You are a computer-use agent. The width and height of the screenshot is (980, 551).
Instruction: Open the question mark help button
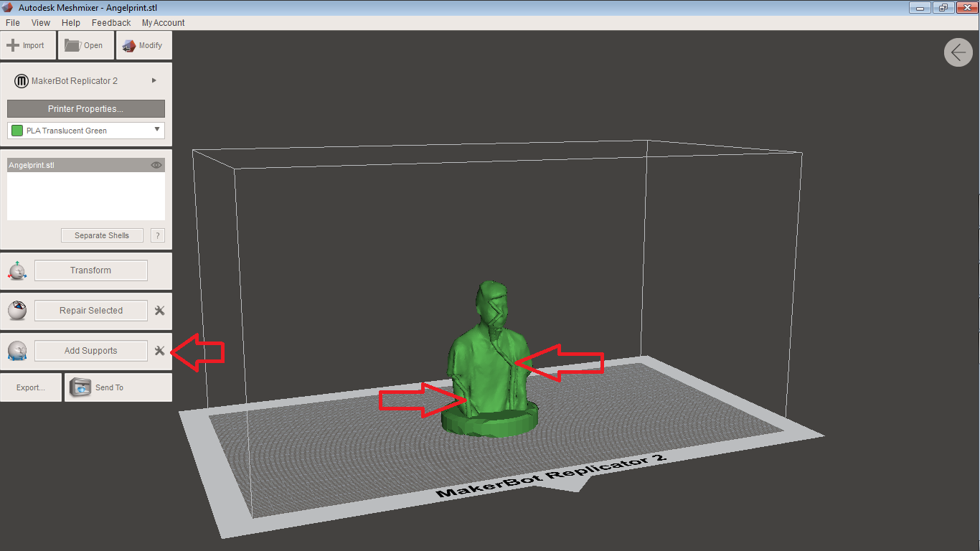[x=158, y=235]
